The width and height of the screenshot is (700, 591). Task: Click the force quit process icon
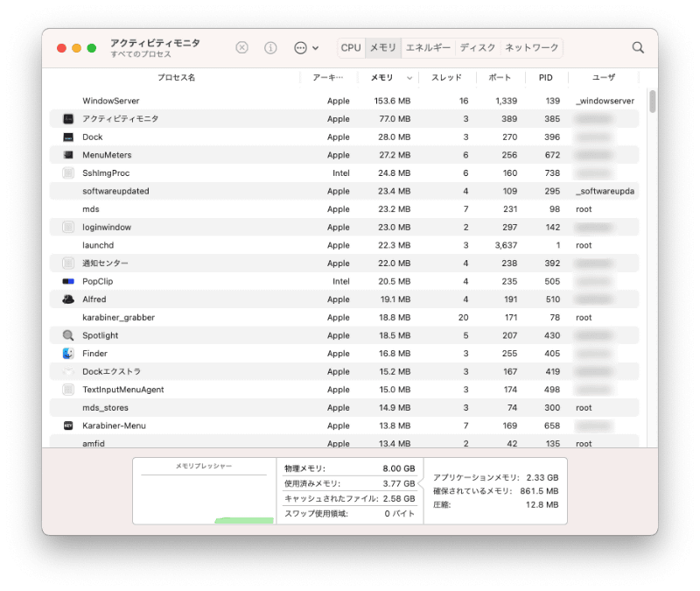(x=241, y=47)
